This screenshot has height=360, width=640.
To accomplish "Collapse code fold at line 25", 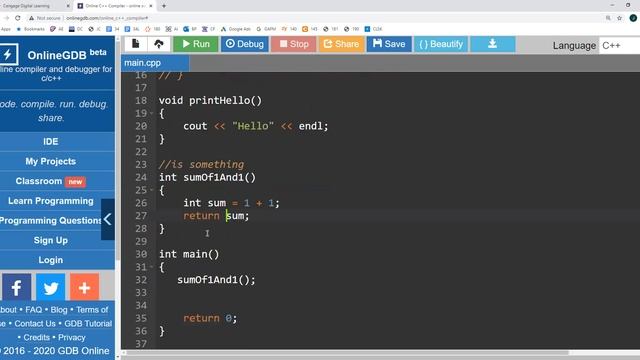I will 151,190.
